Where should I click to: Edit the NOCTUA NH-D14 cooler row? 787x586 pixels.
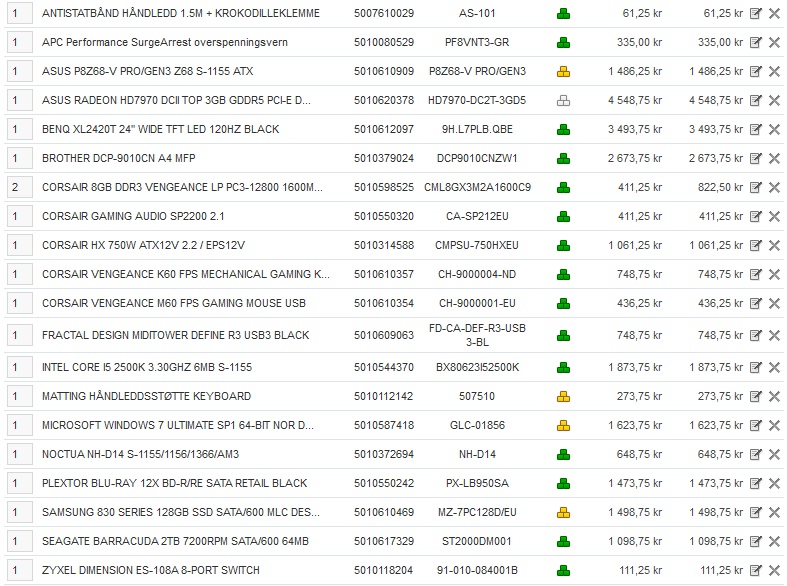(x=755, y=455)
